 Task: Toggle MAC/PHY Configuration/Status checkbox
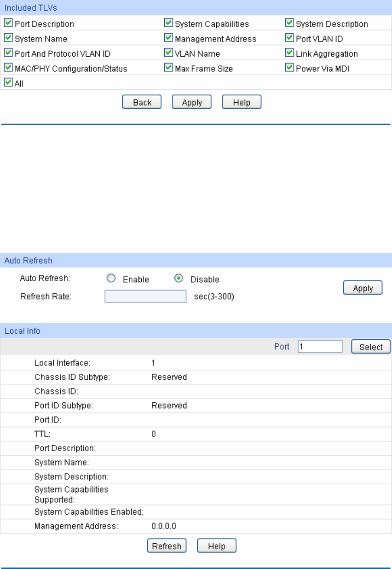8,68
